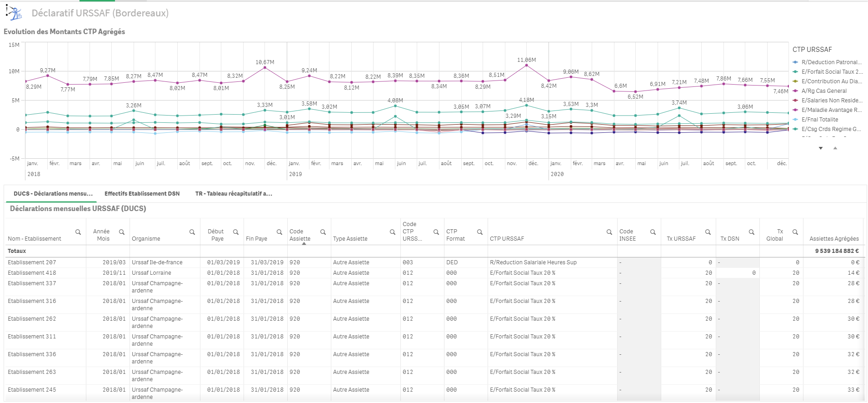Image resolution: width=868 pixels, height=403 pixels.
Task: Switch to Effectifs Etablissement DSN tab
Action: pyautogui.click(x=142, y=194)
